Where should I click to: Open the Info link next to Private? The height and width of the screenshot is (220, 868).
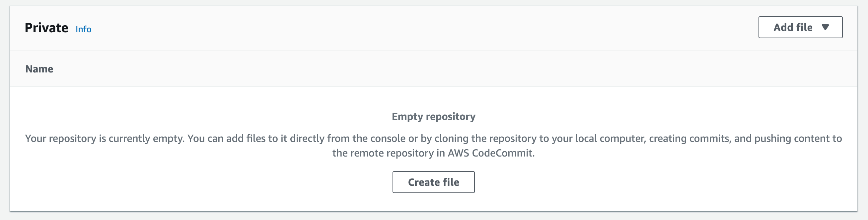pyautogui.click(x=84, y=29)
